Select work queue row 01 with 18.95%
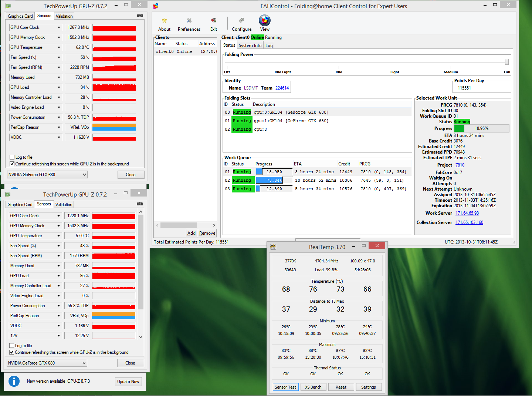The height and width of the screenshot is (396, 532). [x=317, y=172]
